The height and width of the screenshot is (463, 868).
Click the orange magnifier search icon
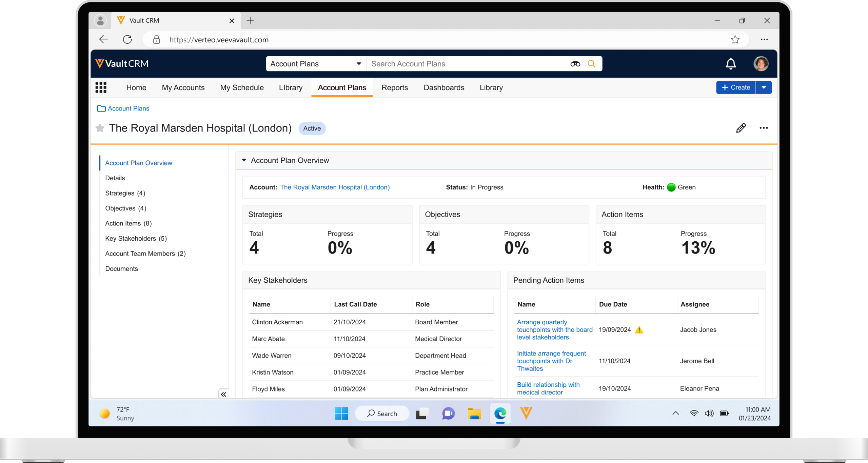591,64
